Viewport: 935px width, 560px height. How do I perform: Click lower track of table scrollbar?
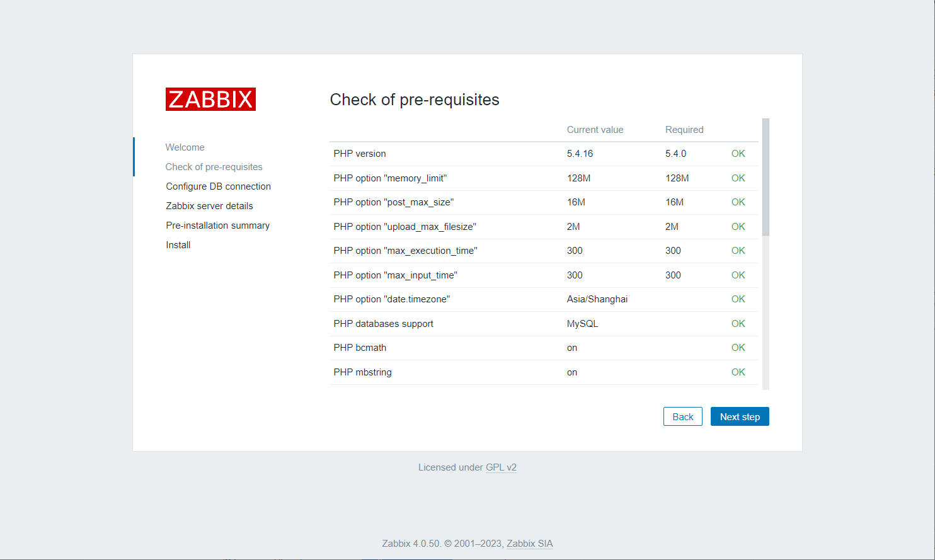(766, 315)
